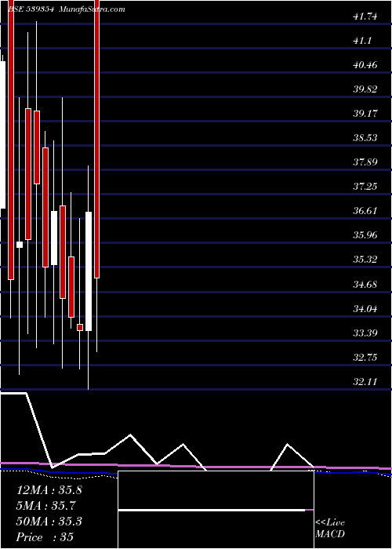Click the 34.68 price axis label

coord(365,284)
